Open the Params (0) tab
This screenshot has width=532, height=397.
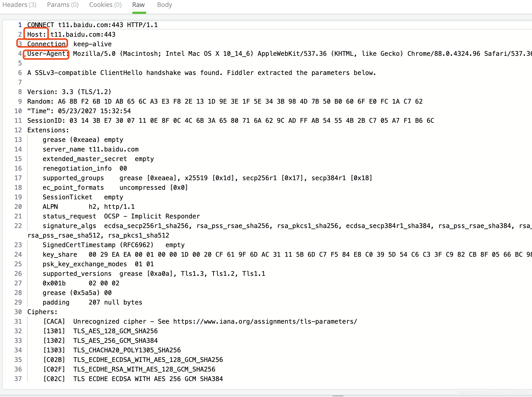[x=63, y=5]
